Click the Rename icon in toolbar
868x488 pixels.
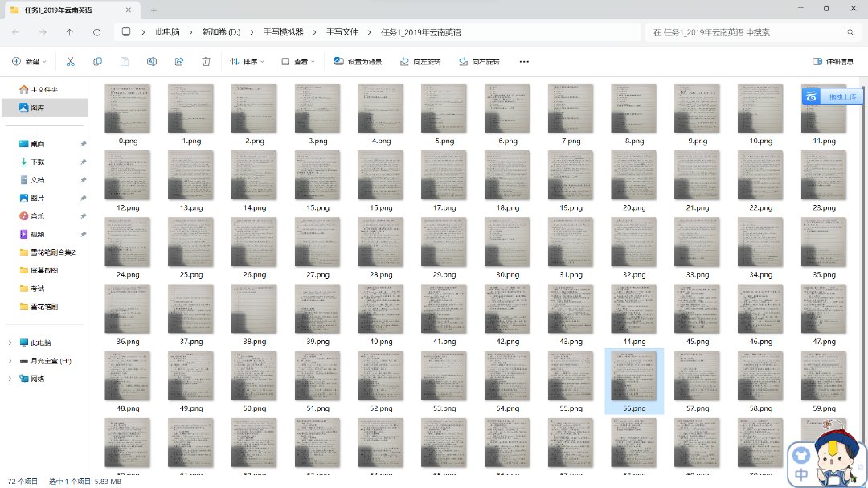pyautogui.click(x=152, y=61)
